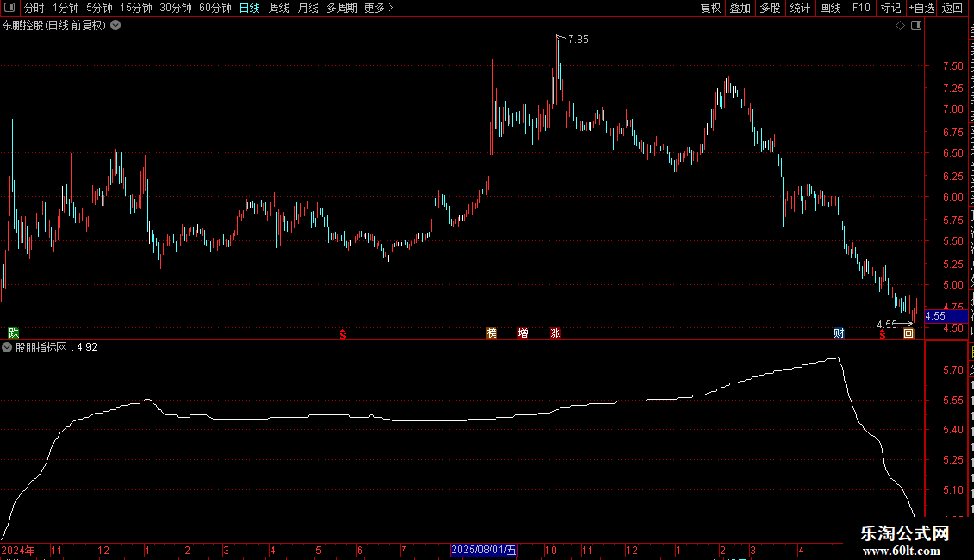Click the 叠加 overlay button
Image resolution: width=974 pixels, height=560 pixels.
(740, 8)
